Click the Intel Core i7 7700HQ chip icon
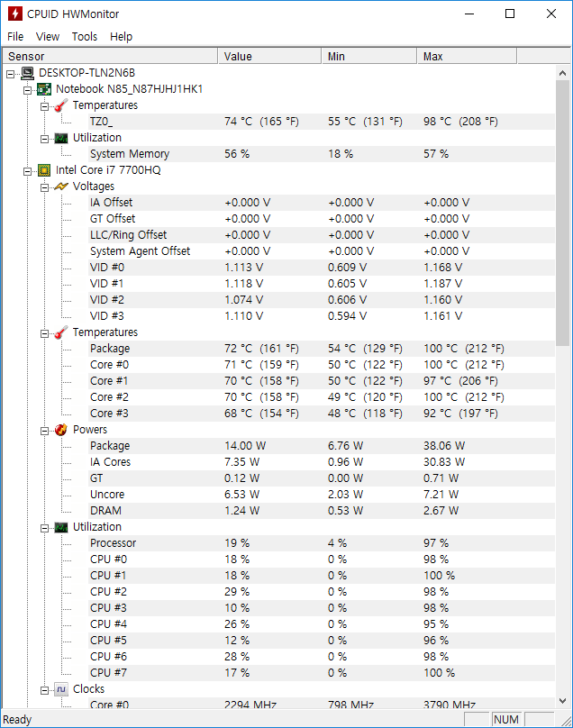Viewport: 573px width, 728px height. pos(44,170)
